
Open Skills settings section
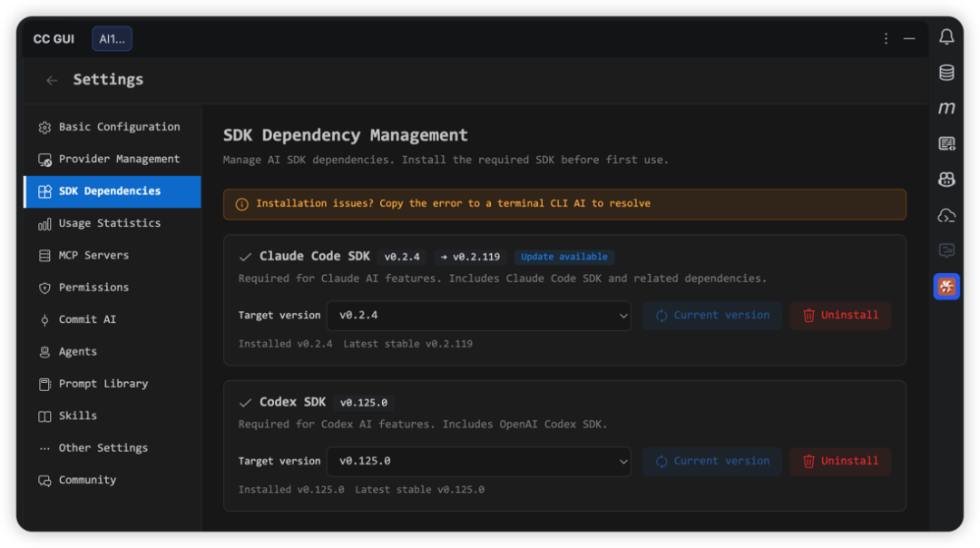coord(113,416)
